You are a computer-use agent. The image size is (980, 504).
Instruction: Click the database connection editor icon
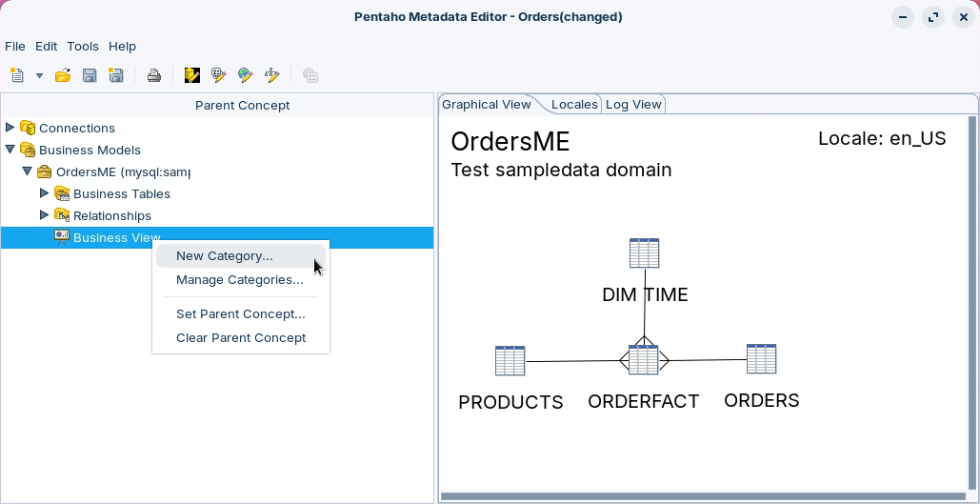tap(192, 75)
